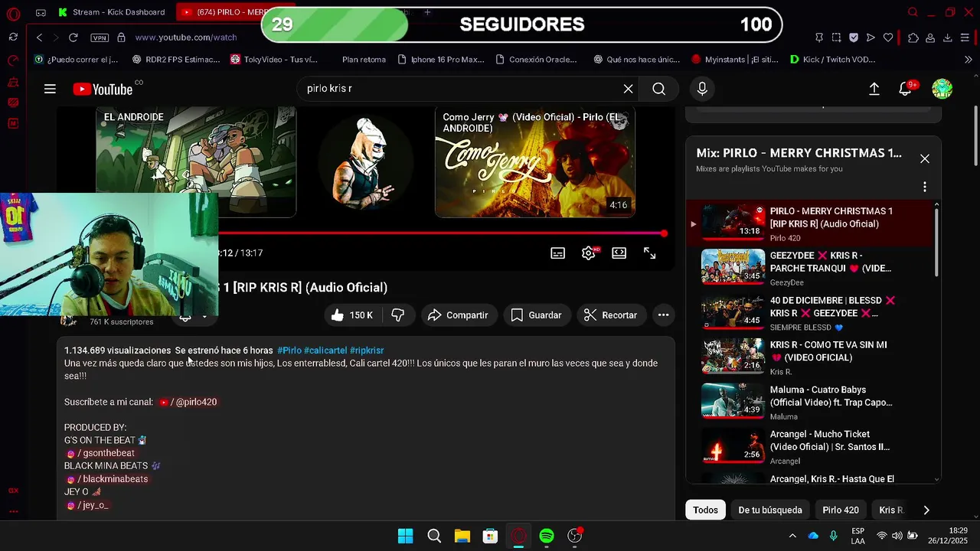Click the #ripkrisr hashtag
Viewport: 980px width, 551px height.
tap(367, 350)
